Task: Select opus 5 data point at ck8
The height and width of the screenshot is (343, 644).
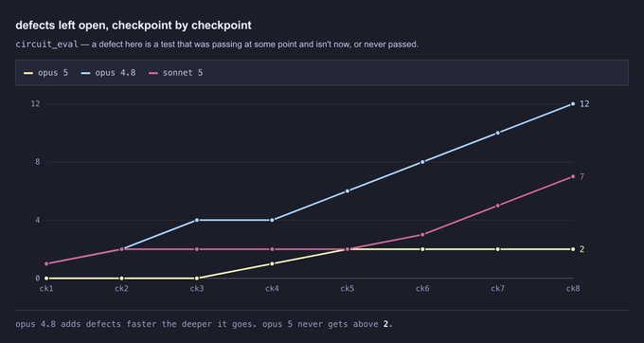Action: pos(573,249)
